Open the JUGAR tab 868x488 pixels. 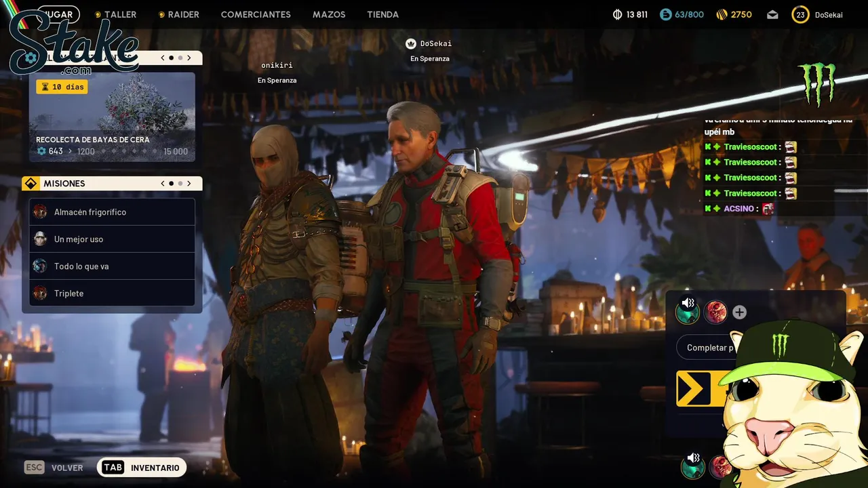(58, 14)
